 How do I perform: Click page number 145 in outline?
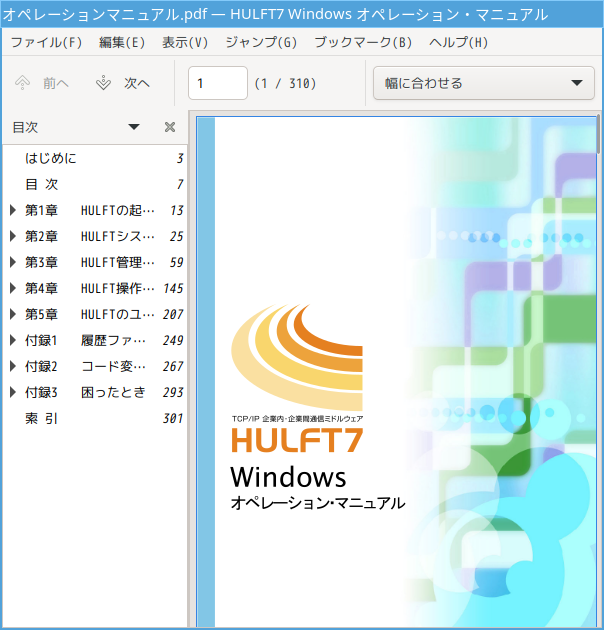(x=173, y=288)
